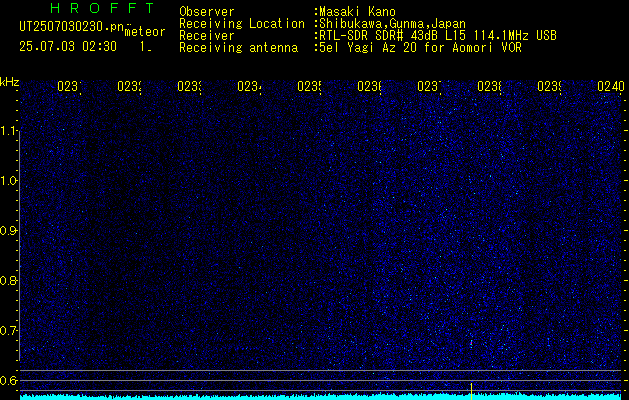Click the Receiving antenna label
Viewport: 629px width, 400px height.
pyautogui.click(x=239, y=48)
